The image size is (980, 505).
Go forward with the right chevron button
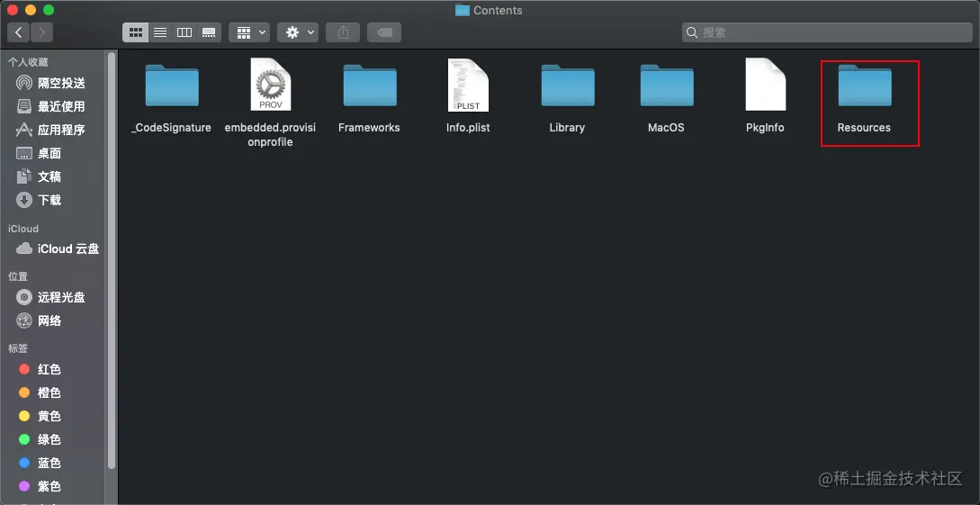[42, 32]
